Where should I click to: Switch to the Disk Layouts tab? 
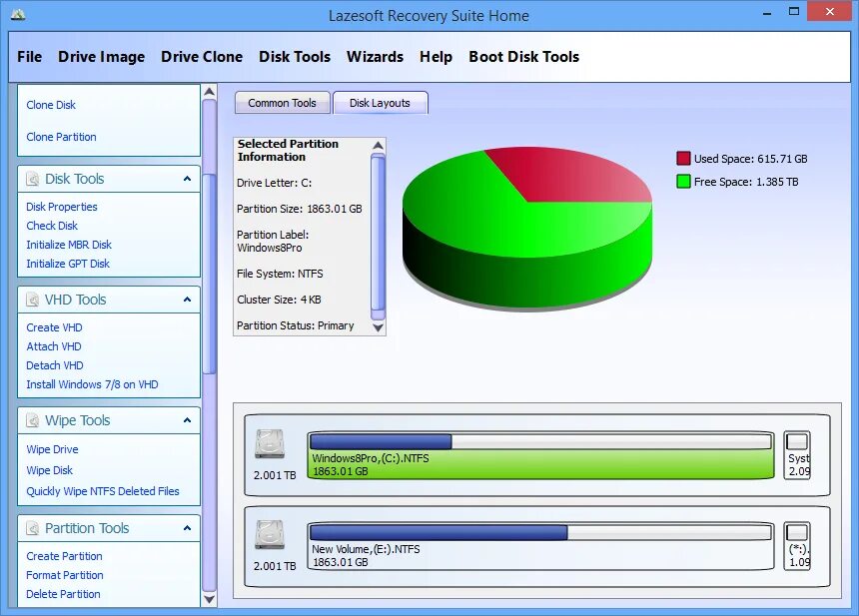380,103
